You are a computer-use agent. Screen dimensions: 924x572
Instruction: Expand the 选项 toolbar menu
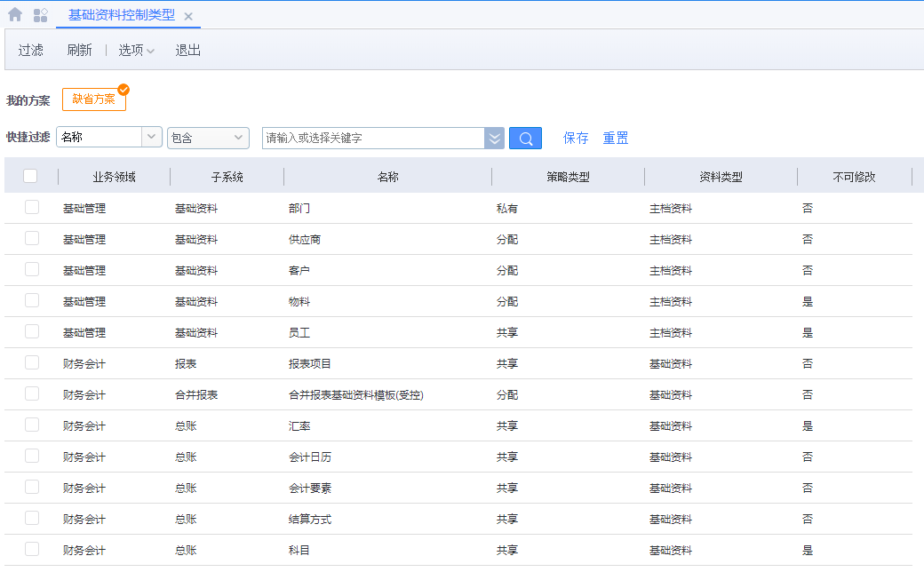tap(137, 51)
